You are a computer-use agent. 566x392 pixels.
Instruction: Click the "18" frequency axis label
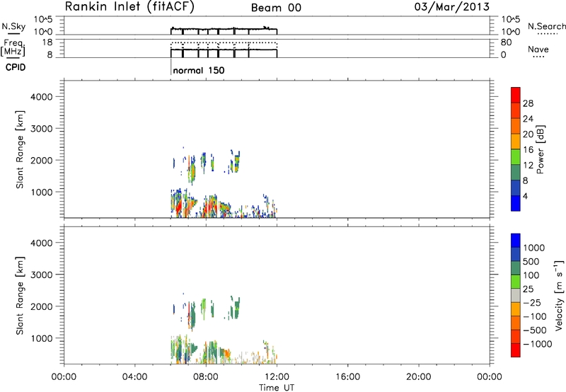coord(47,42)
